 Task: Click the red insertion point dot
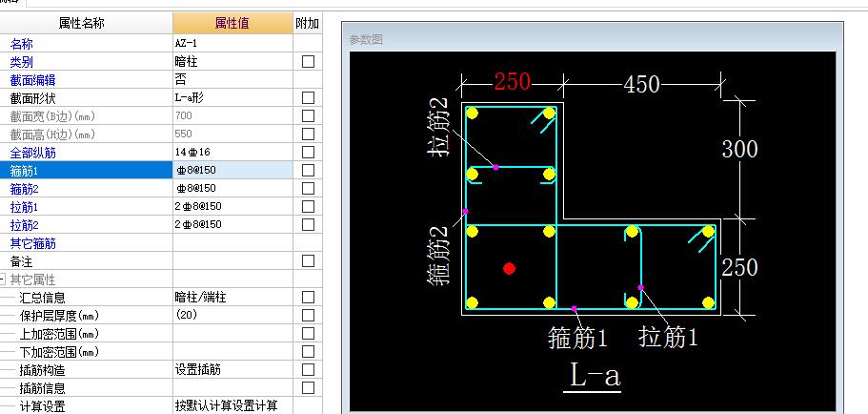coord(510,269)
